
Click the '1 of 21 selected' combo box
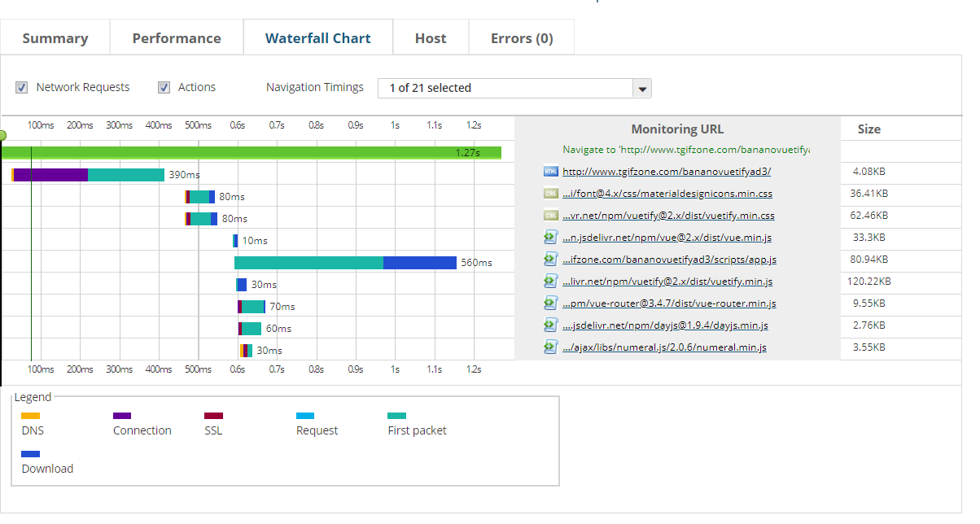[505, 89]
